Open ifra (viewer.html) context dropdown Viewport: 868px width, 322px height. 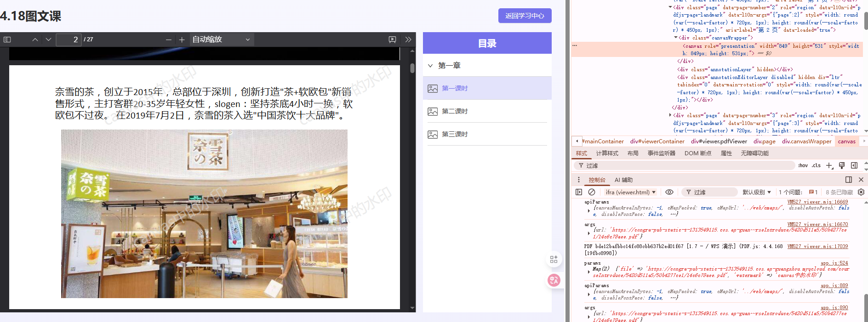[x=630, y=192]
